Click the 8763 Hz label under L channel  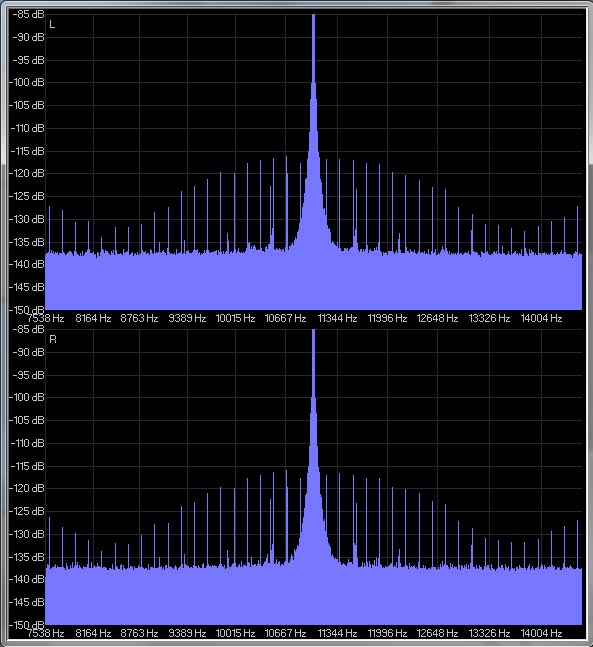(139, 318)
